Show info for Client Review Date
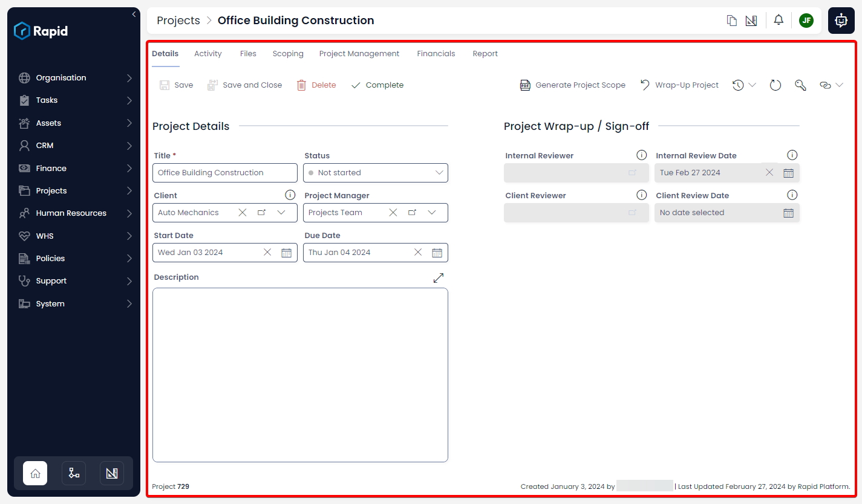The height and width of the screenshot is (504, 862). 792,195
